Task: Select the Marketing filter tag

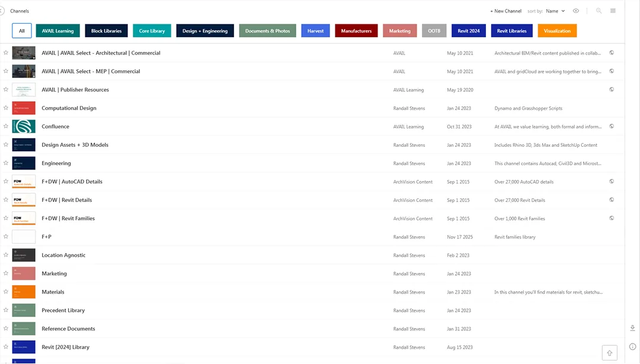Action: [x=399, y=31]
